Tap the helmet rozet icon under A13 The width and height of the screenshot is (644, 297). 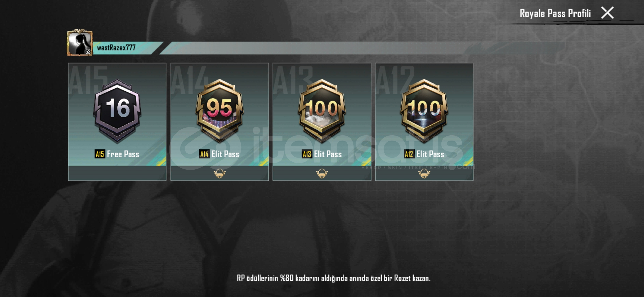point(322,174)
